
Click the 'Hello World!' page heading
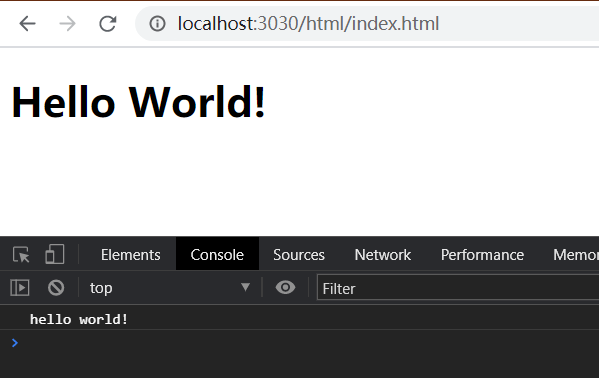tap(138, 102)
